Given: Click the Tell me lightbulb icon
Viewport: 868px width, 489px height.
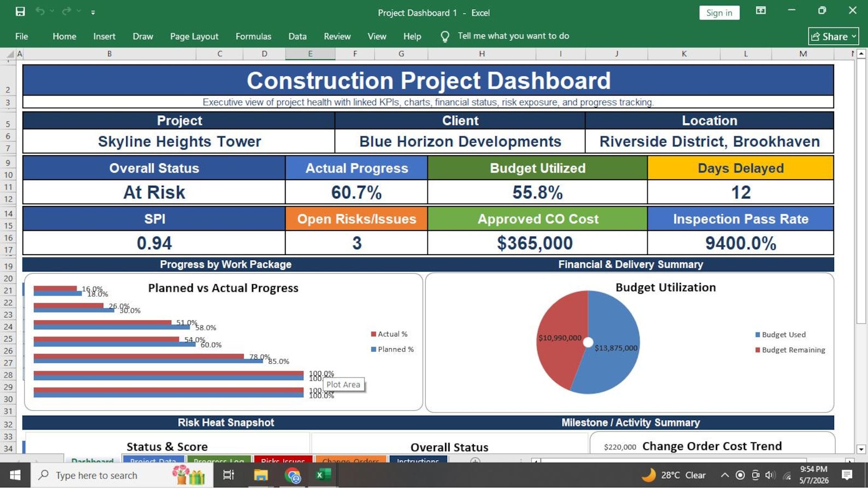Looking at the screenshot, I should pos(445,37).
